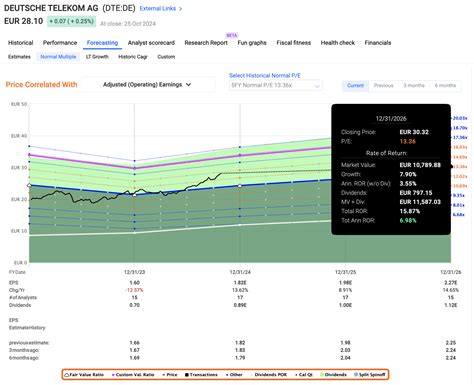
Task: Click the 9.35x P/E multiple label
Action: point(459,195)
